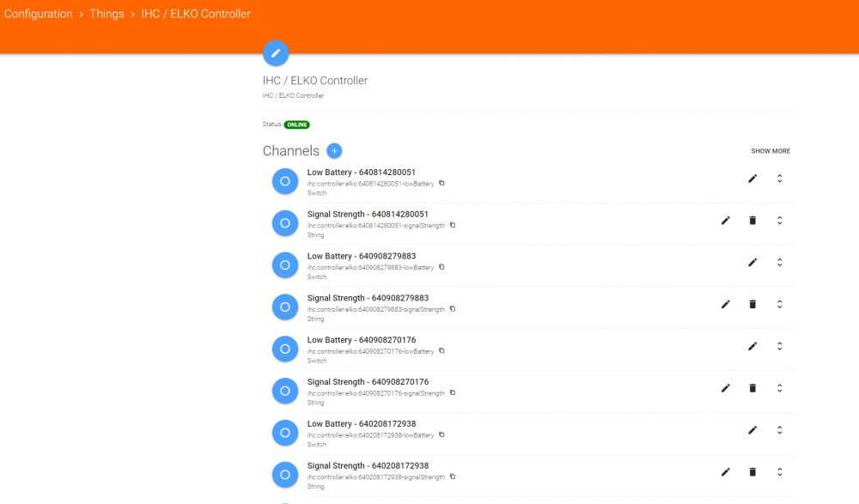Edit the Signal Strength - 640908270176 channel
This screenshot has width=859, height=504.
[x=725, y=388]
